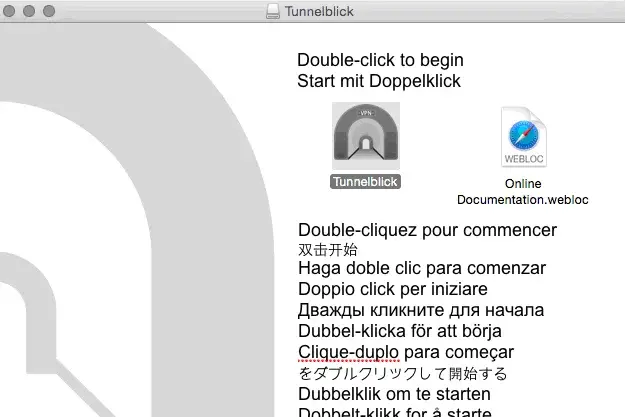Minimize the Tunnelblick window
625x417 pixels.
coord(32,11)
